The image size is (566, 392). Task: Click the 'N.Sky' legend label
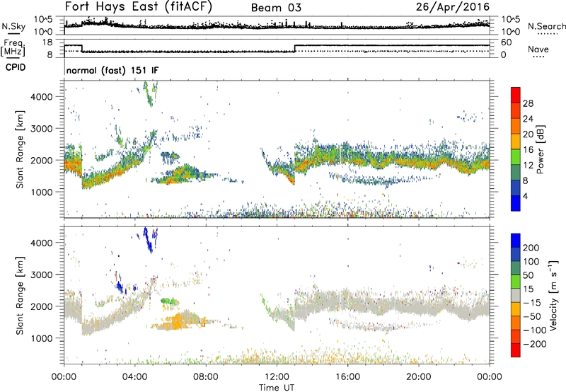13,27
